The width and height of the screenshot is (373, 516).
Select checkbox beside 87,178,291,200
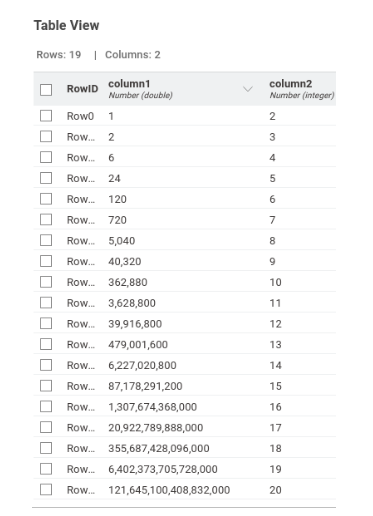tap(46, 386)
